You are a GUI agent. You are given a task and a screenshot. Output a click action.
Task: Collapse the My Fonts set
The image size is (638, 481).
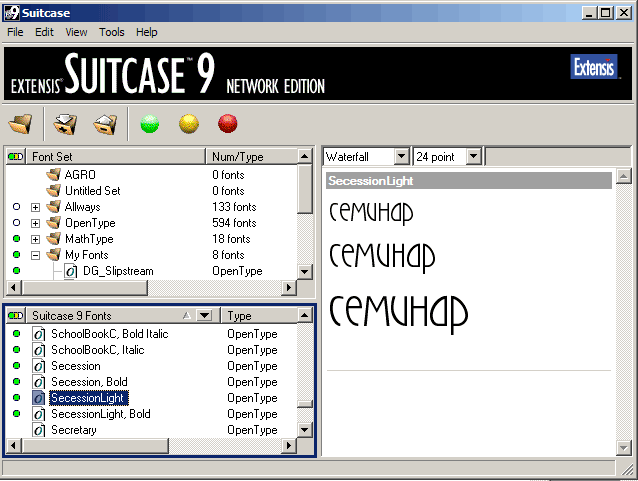(35, 255)
